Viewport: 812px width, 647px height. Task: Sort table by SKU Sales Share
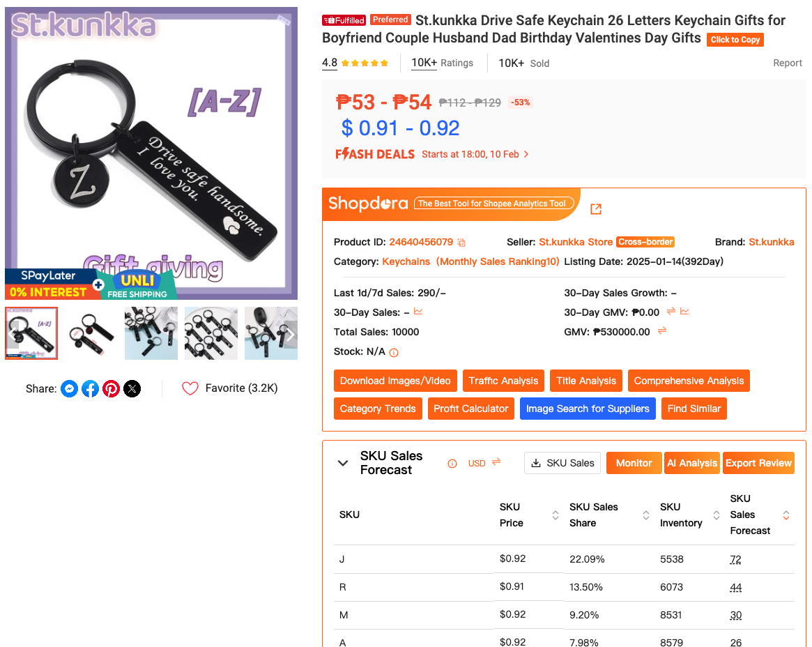646,515
